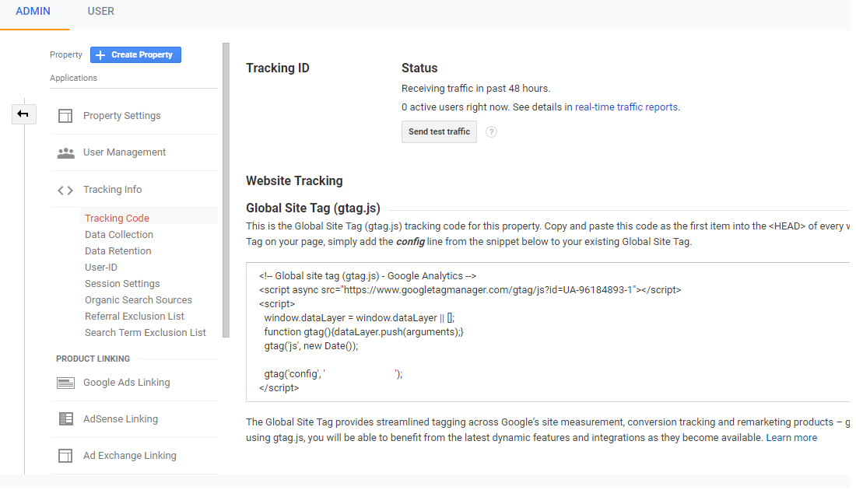Click the AdSense Linking icon

click(65, 419)
